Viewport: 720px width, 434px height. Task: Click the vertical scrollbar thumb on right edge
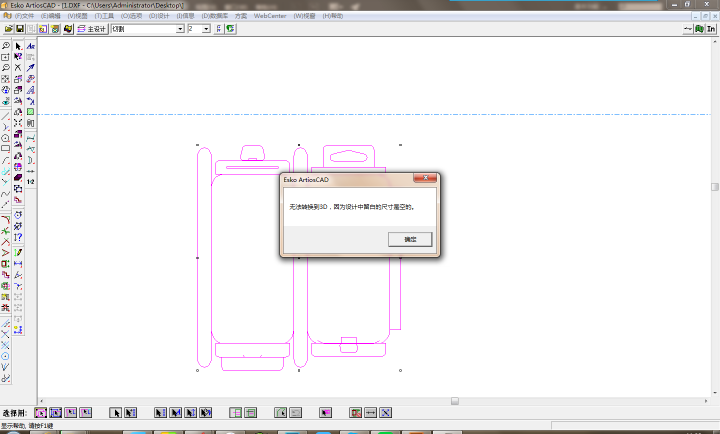[x=715, y=186]
